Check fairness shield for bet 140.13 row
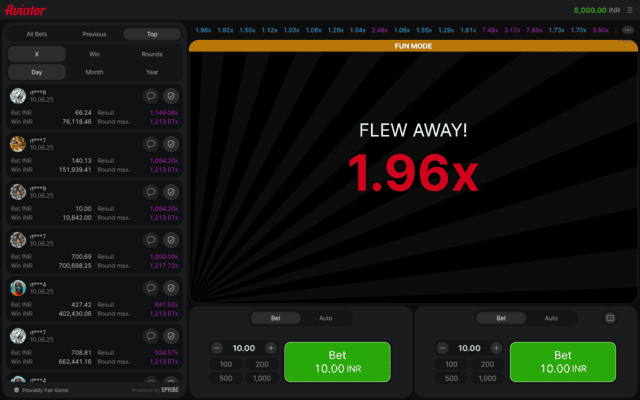640x400 pixels. pyautogui.click(x=171, y=144)
